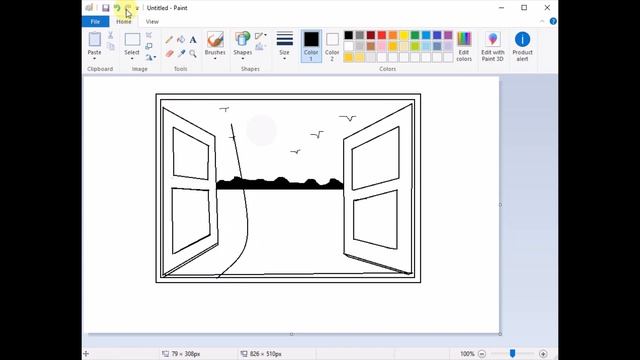Screen dimensions: 640x360
Task: Click the zoom in plus button
Action: (x=543, y=354)
